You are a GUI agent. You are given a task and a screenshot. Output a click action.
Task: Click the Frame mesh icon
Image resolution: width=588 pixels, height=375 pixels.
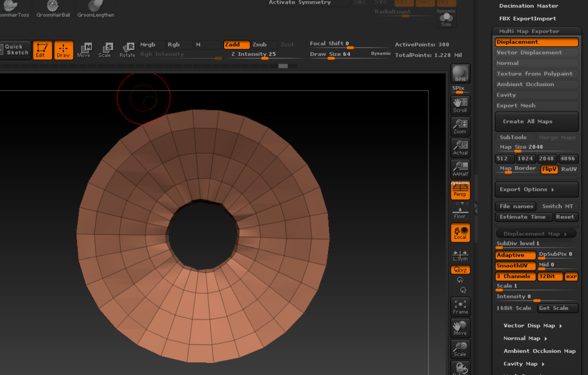coord(460,307)
